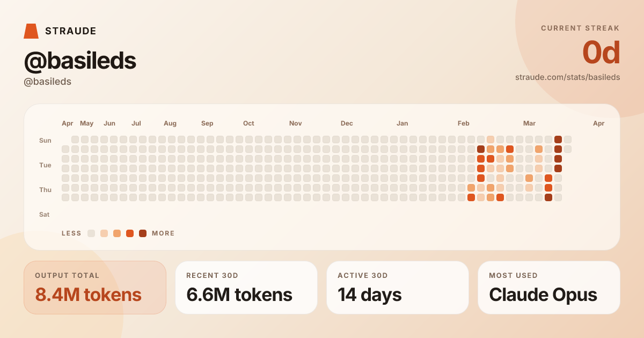
Task: Click the Sun weekday label
Action: point(45,141)
